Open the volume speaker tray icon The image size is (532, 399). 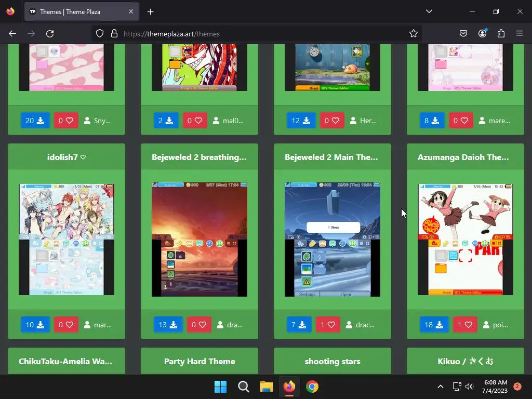click(x=469, y=387)
